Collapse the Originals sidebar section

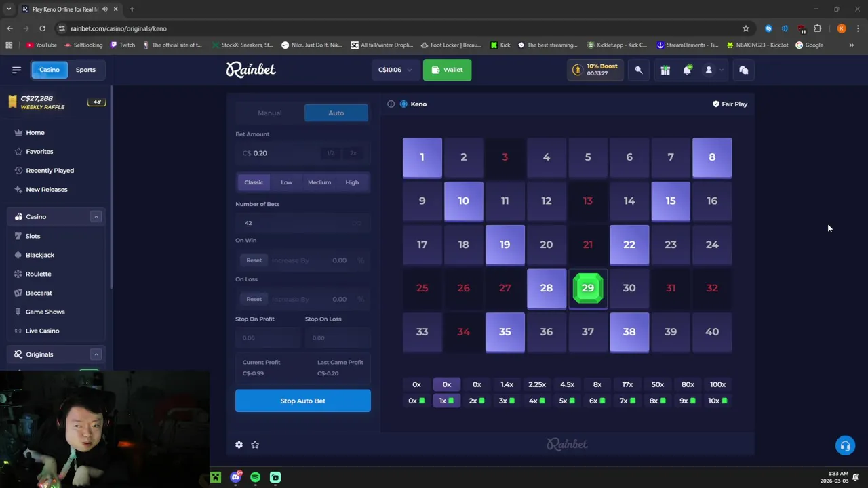[96, 354]
